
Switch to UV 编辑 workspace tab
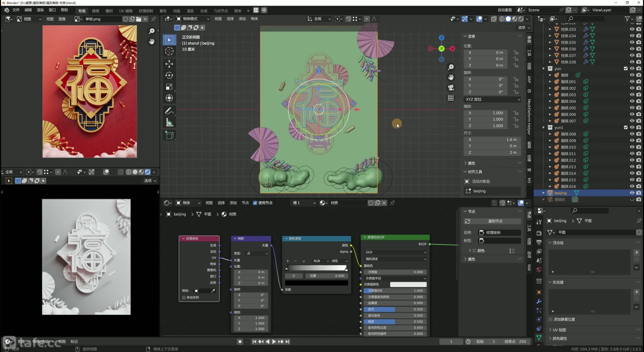point(126,11)
